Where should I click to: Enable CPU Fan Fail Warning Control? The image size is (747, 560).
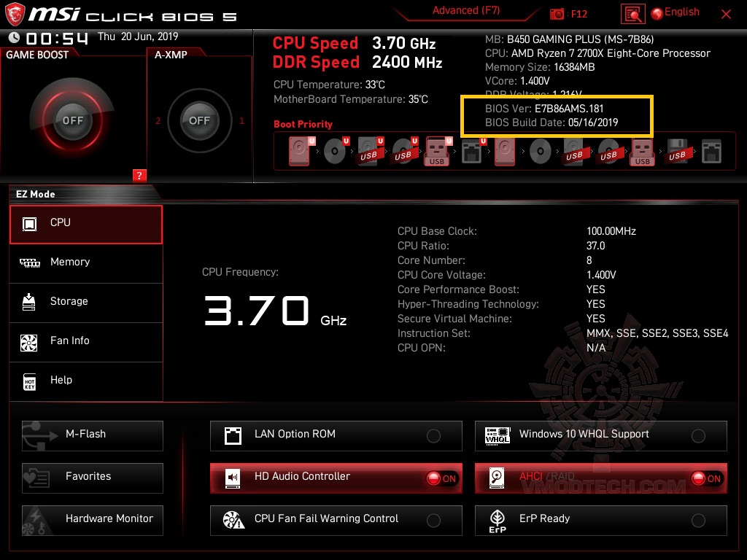coord(433,521)
